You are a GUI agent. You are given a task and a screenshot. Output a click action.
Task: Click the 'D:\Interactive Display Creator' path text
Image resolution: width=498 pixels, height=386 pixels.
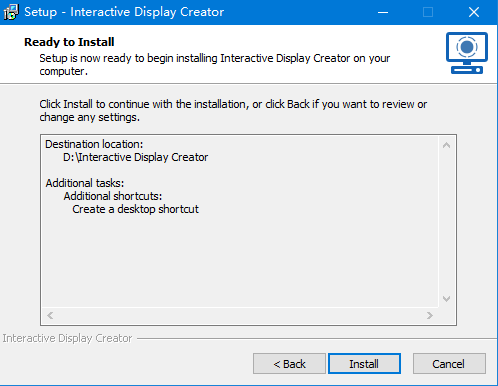click(135, 157)
